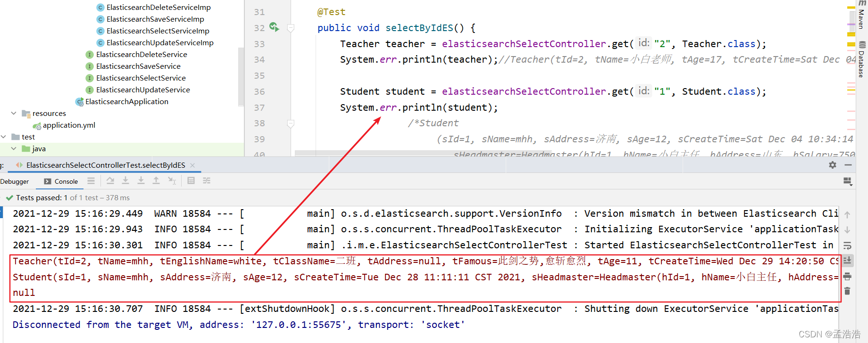
Task: Toggle soft-wrap in the console
Action: tap(847, 245)
